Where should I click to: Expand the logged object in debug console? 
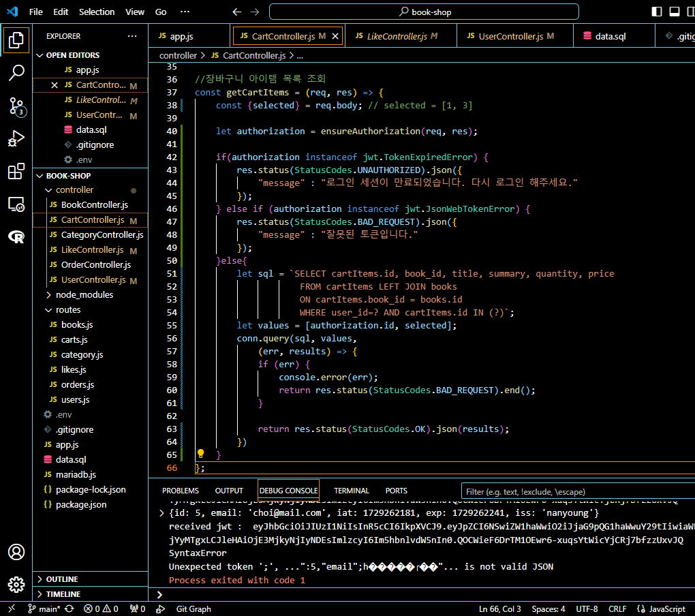(x=161, y=512)
